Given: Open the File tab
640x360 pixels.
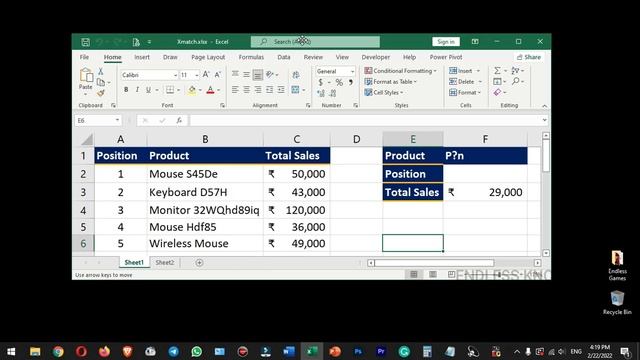Looking at the screenshot, I should [84, 57].
